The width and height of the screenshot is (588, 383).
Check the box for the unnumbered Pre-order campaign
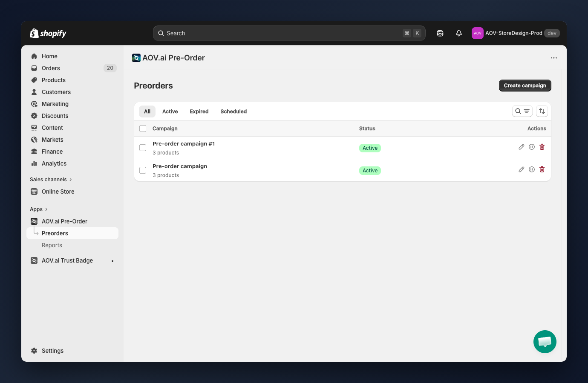click(x=143, y=170)
